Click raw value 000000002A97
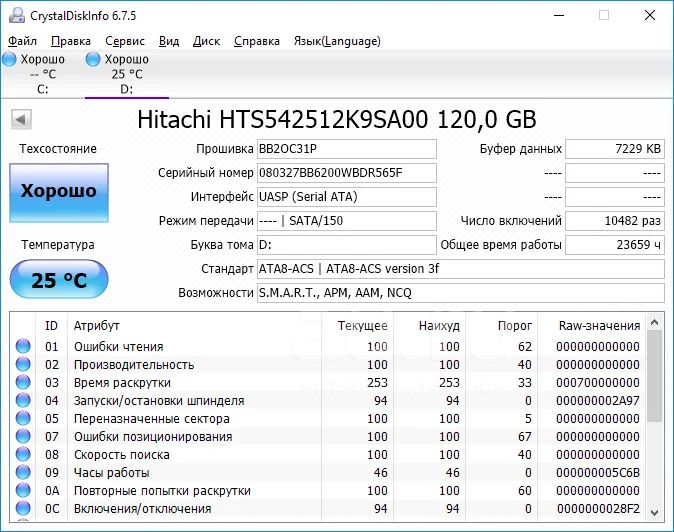Screen dimensions: 674x532 pos(598,401)
